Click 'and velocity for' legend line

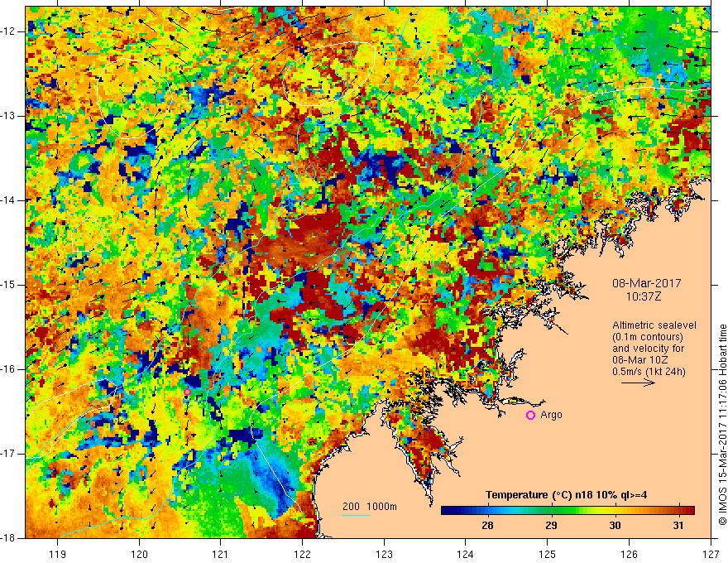648,349
